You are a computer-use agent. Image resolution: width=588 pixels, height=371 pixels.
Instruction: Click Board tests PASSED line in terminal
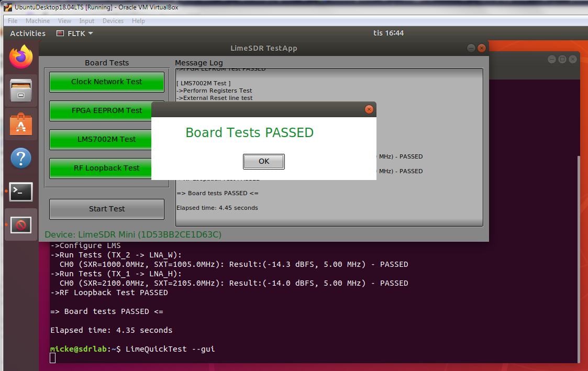(106, 311)
